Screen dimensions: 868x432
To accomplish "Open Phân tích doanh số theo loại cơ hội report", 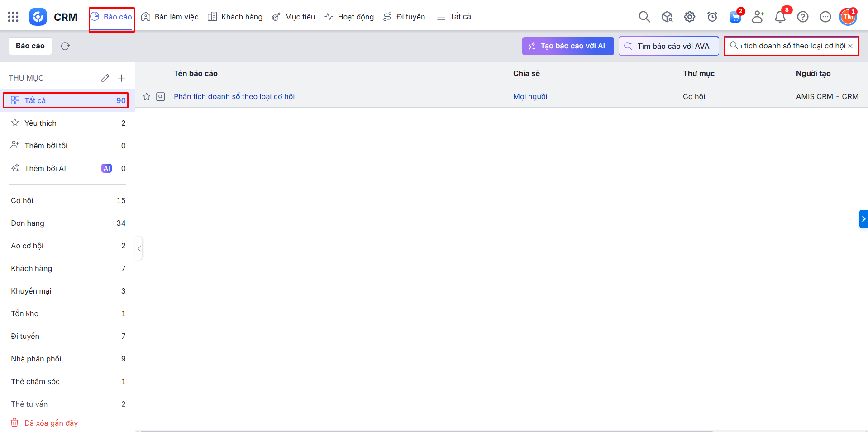I will coord(234,96).
